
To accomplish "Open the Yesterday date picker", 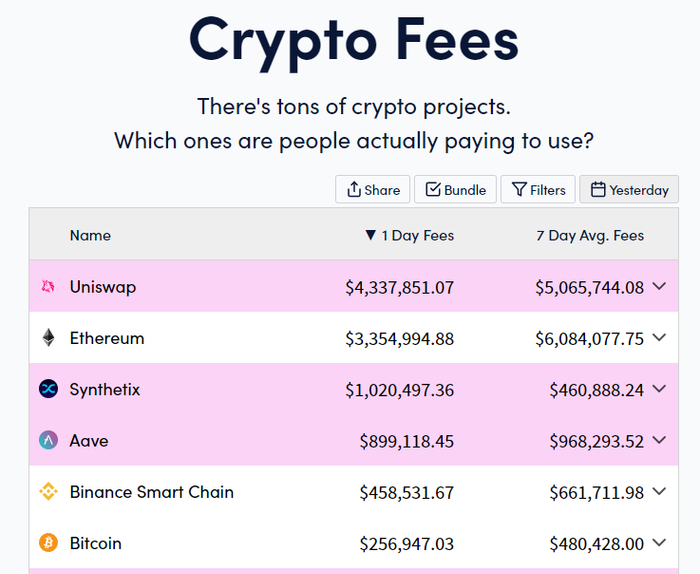I will tap(629, 189).
